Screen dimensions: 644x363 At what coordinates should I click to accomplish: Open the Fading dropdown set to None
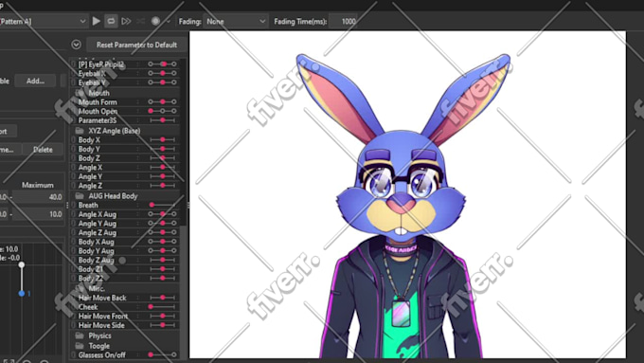236,21
